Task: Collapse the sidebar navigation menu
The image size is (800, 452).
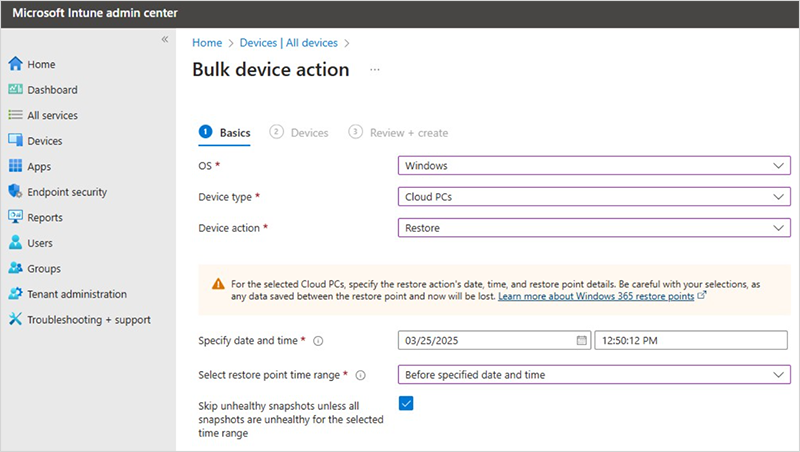Action: (165, 39)
